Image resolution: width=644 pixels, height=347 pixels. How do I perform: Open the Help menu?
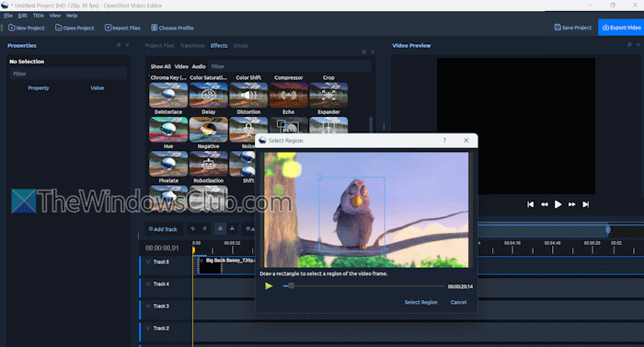click(x=72, y=16)
